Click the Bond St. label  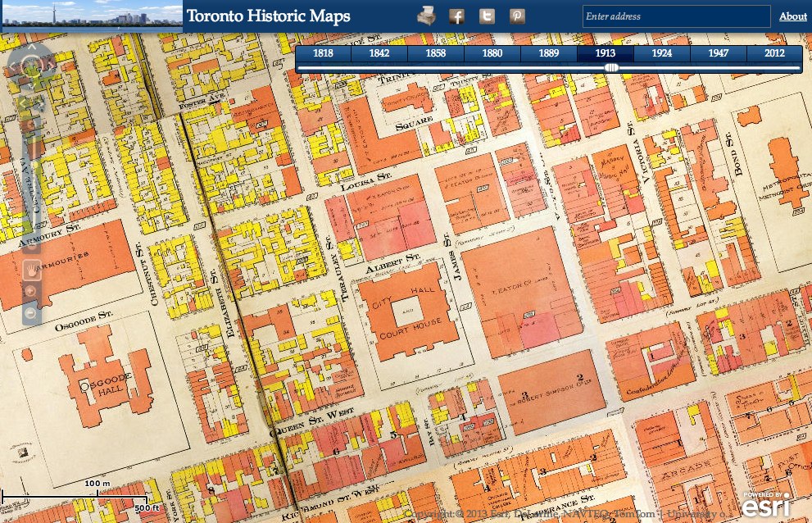733,154
